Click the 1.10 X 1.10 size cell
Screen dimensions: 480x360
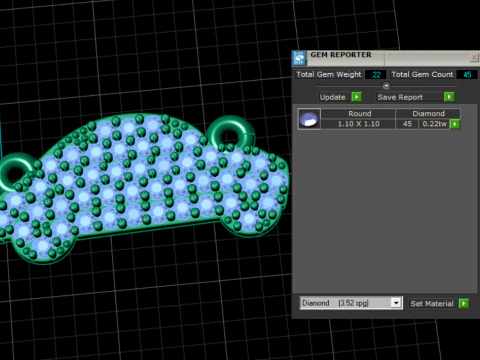click(359, 124)
